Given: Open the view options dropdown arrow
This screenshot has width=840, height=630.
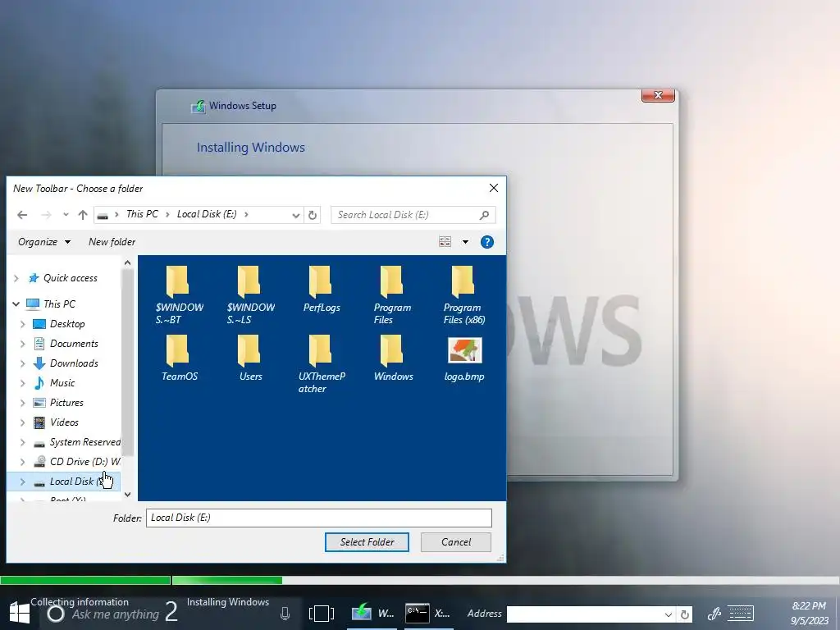Looking at the screenshot, I should click(465, 242).
